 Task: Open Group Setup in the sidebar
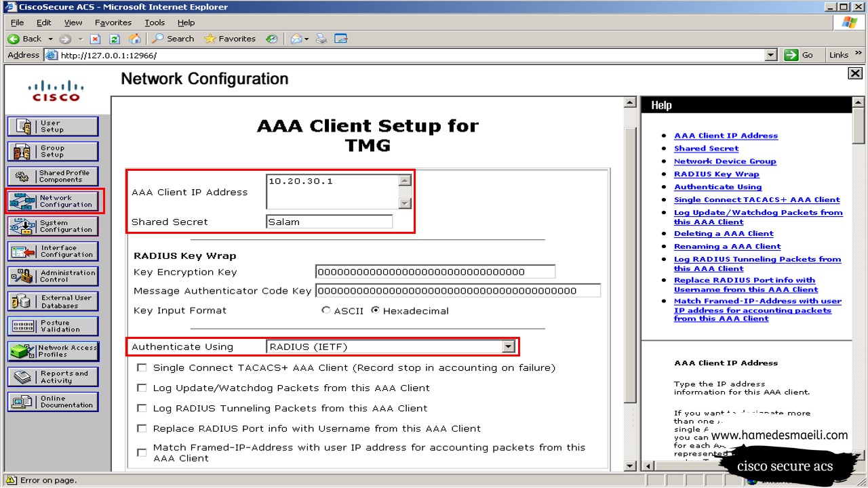pos(53,151)
